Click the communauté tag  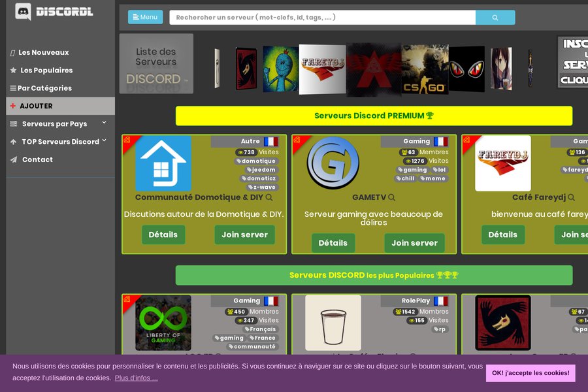pyautogui.click(x=252, y=347)
